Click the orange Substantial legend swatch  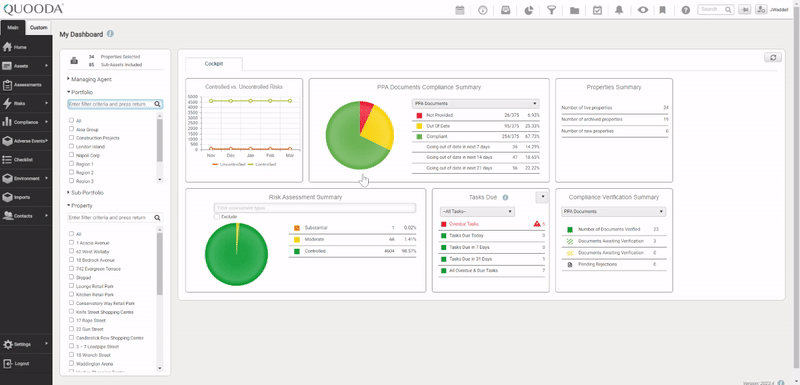297,228
